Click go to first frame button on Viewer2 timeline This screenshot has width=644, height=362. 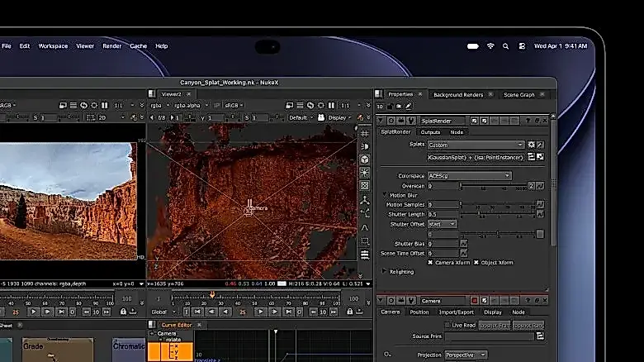197,312
